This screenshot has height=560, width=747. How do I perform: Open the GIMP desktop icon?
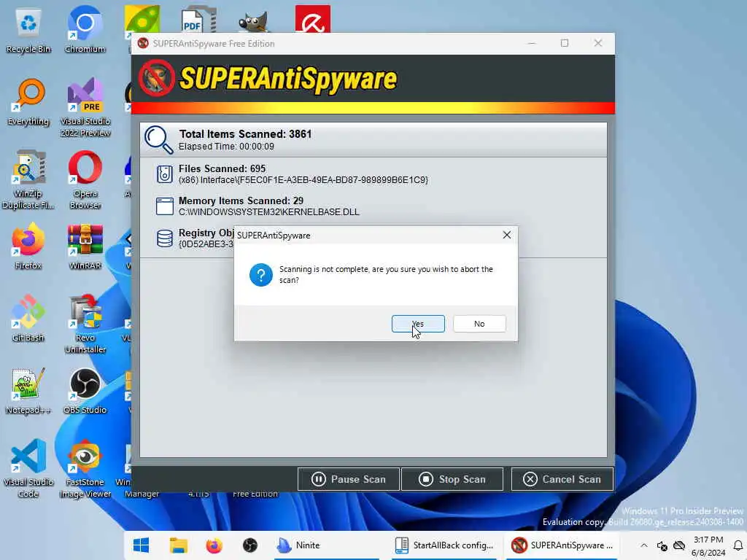(253, 21)
